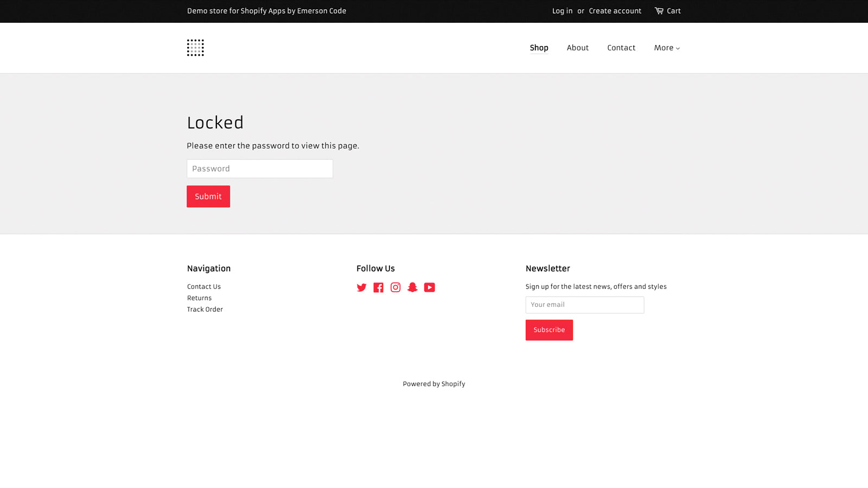The width and height of the screenshot is (868, 488).
Task: Click the dotted-grid store logo
Action: tap(195, 48)
